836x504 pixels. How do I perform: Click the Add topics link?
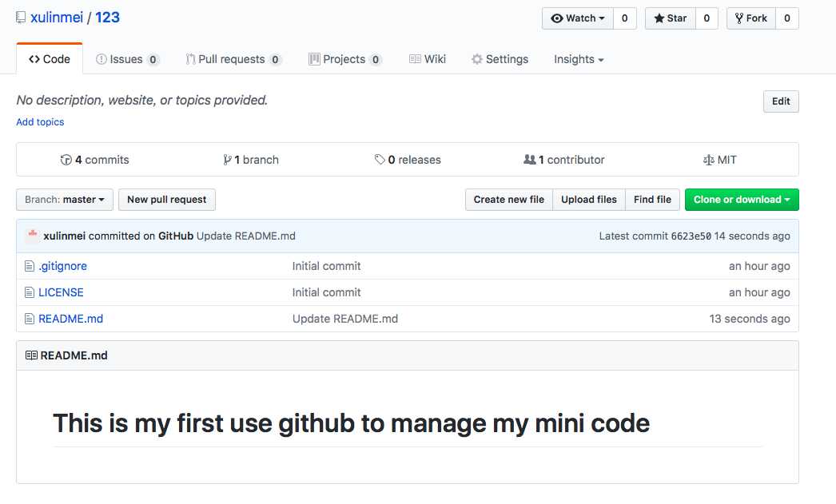point(40,122)
